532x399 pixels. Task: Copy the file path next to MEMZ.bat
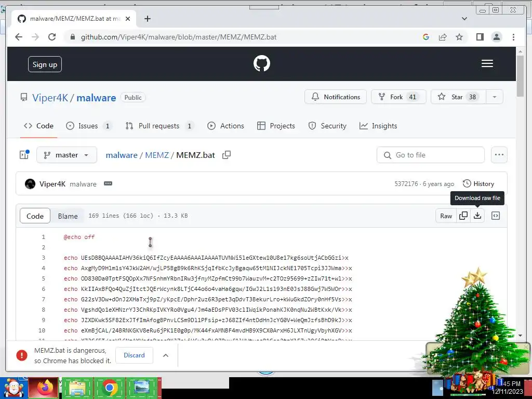pyautogui.click(x=227, y=155)
